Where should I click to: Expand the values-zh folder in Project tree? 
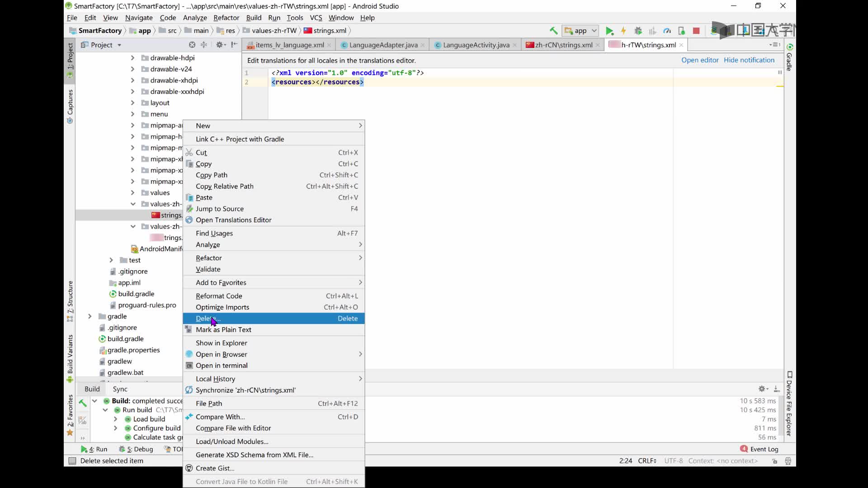click(x=133, y=204)
